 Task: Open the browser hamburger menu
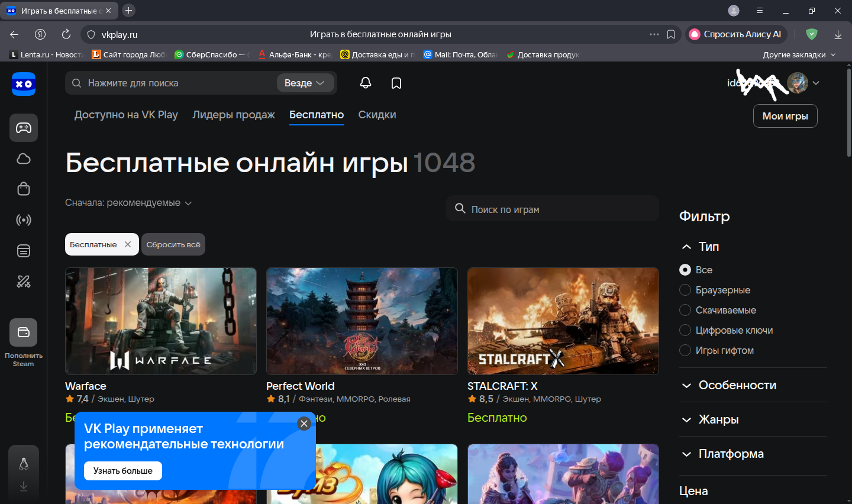pos(760,11)
